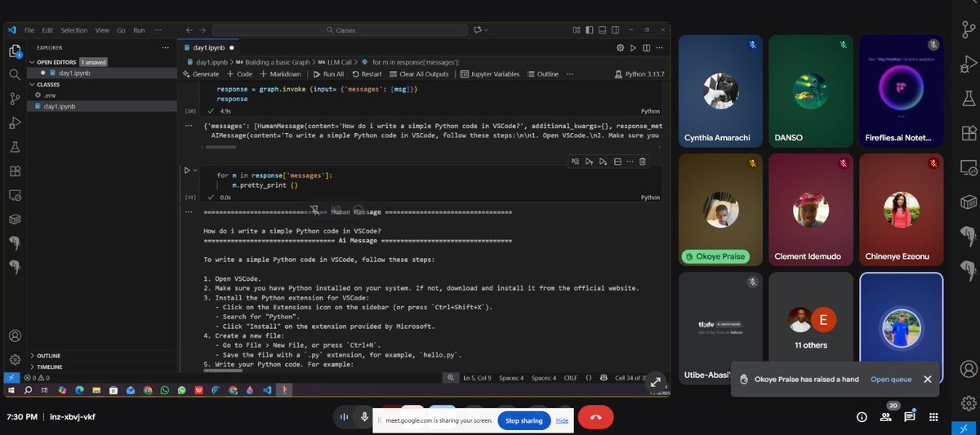Image resolution: width=980 pixels, height=435 pixels.
Task: Open WhatsApp from Windows taskbar
Action: (165, 391)
